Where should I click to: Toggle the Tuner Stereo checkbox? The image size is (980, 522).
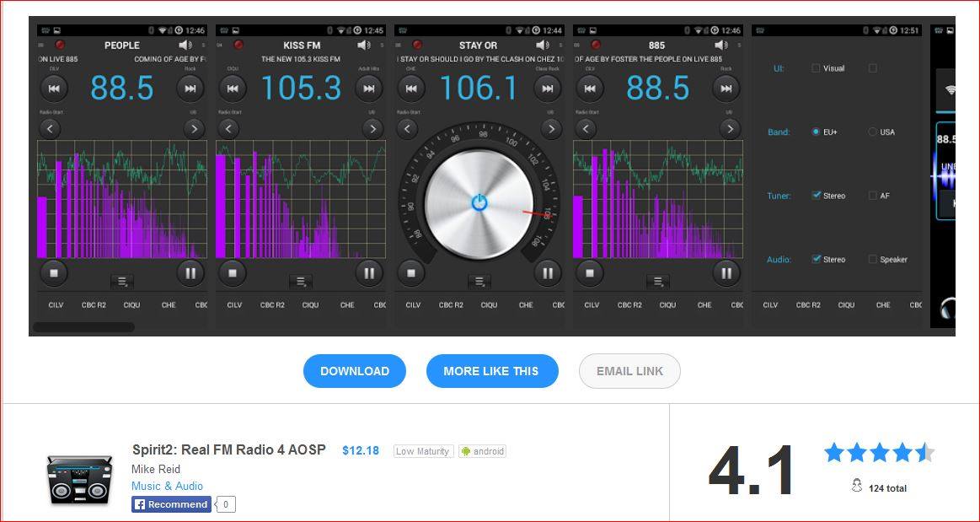[816, 196]
